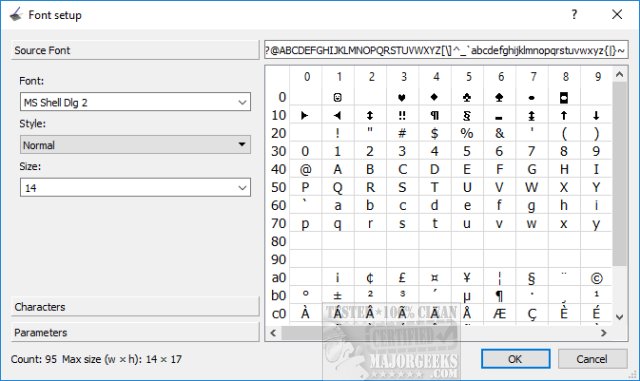Click the scroll left arrow of the table
The width and height of the screenshot is (640, 381).
273,333
